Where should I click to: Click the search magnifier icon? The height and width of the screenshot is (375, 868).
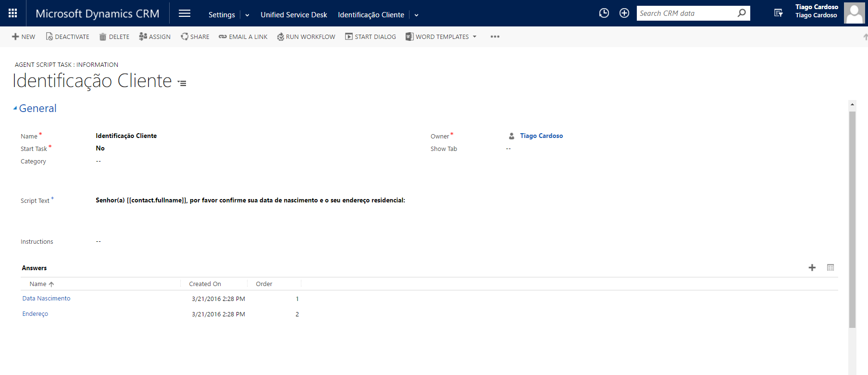(742, 13)
